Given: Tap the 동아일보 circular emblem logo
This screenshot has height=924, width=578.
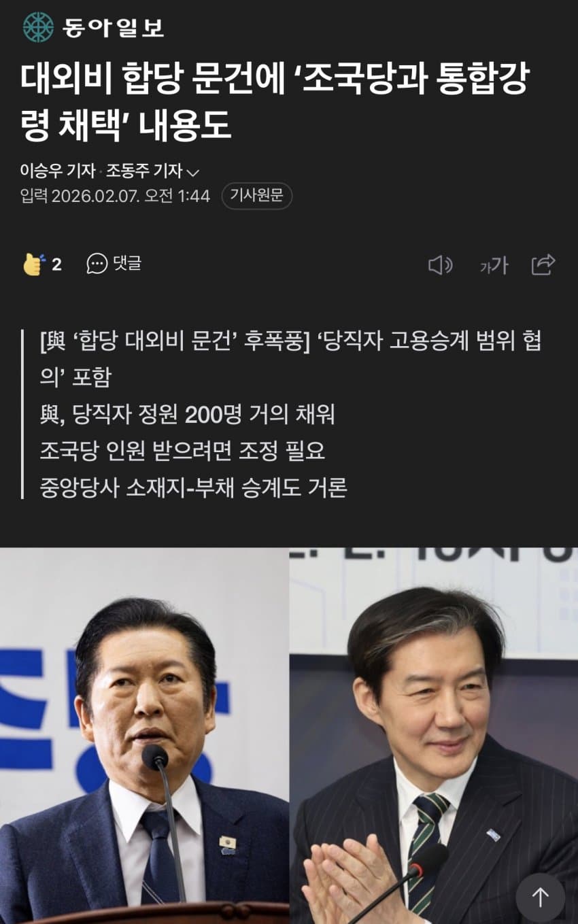Looking at the screenshot, I should [x=38, y=27].
